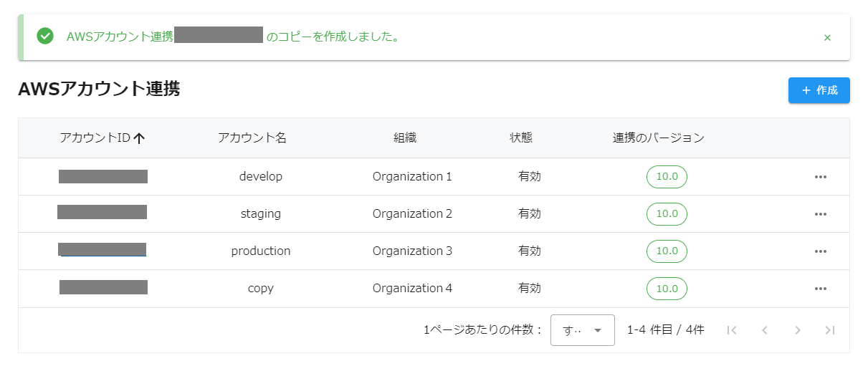Open more options for develop row

click(821, 177)
